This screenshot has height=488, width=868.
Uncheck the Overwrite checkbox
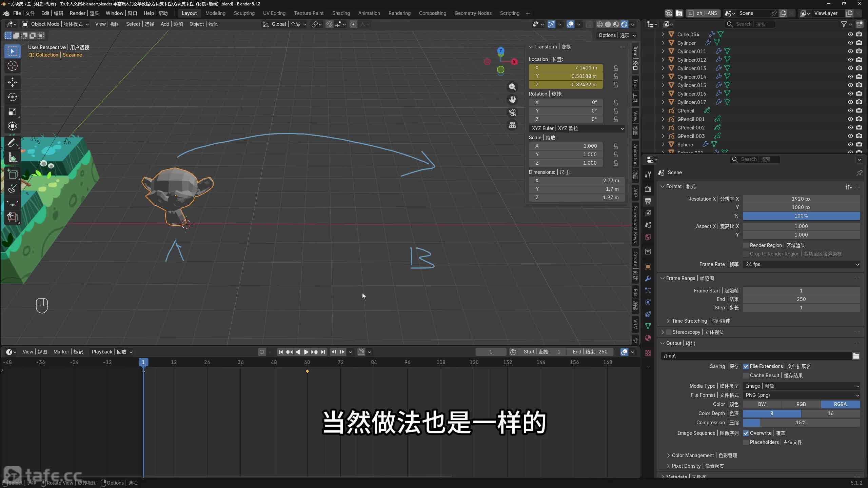(746, 433)
